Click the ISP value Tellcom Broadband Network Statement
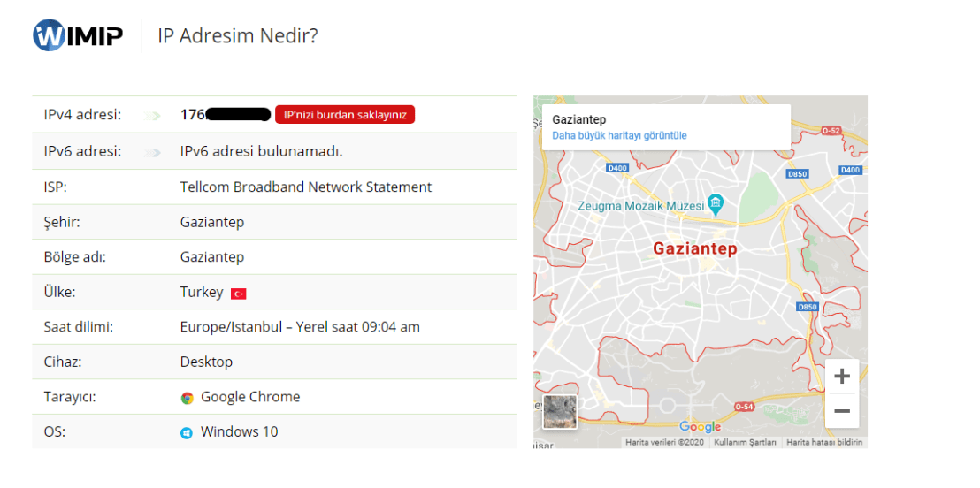The height and width of the screenshot is (488, 980). [306, 187]
